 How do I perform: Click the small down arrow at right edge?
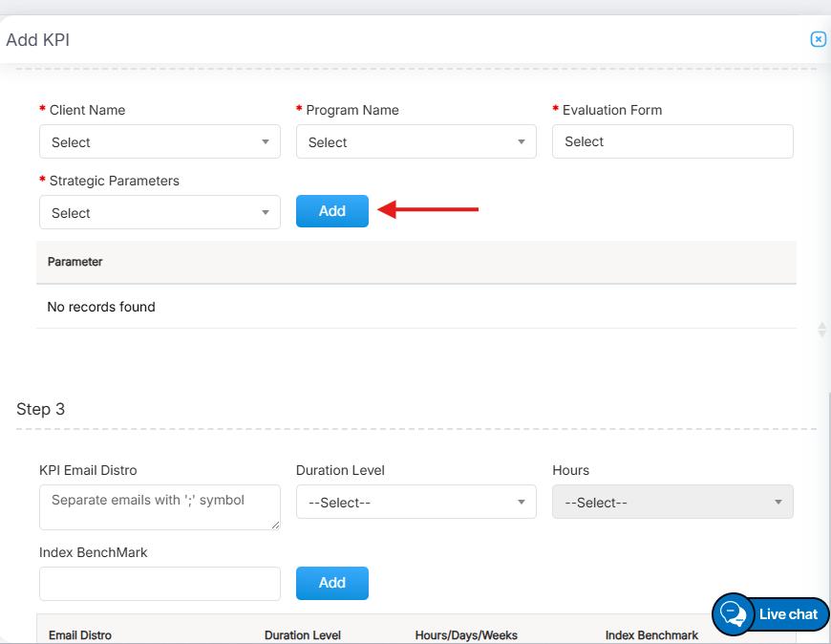point(821,334)
